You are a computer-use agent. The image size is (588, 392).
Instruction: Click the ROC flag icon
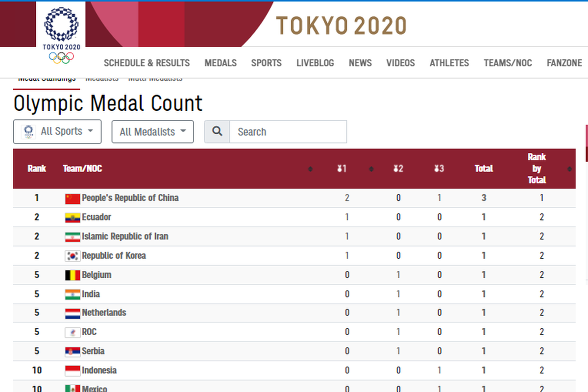click(73, 333)
